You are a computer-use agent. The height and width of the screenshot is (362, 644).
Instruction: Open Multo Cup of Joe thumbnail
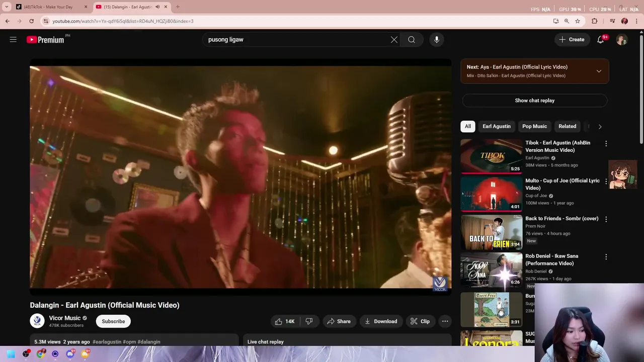pyautogui.click(x=492, y=194)
